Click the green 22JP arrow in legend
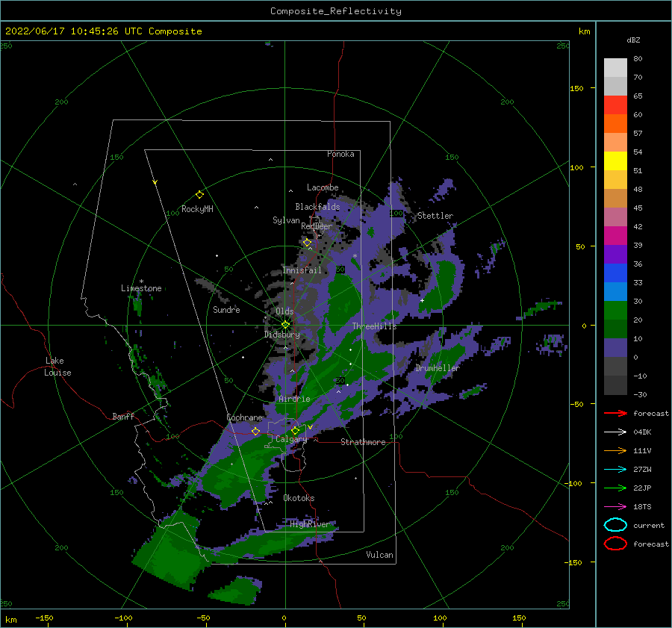 [615, 488]
